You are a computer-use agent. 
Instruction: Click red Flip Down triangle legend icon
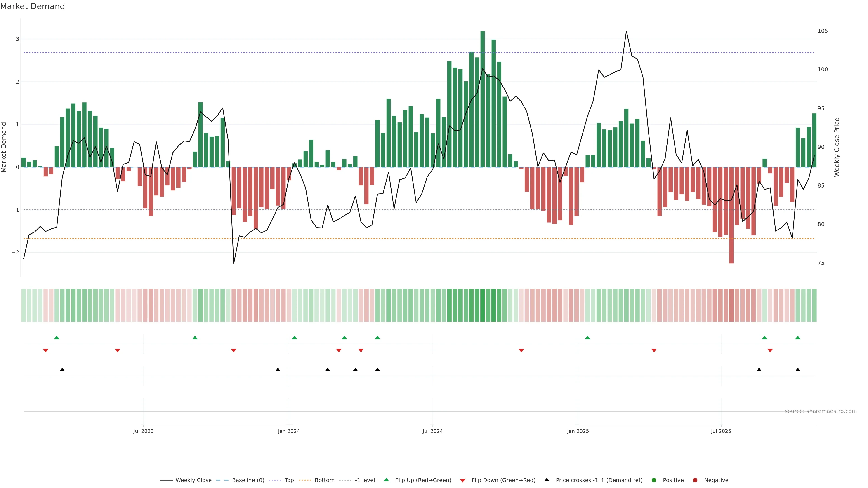(x=463, y=480)
